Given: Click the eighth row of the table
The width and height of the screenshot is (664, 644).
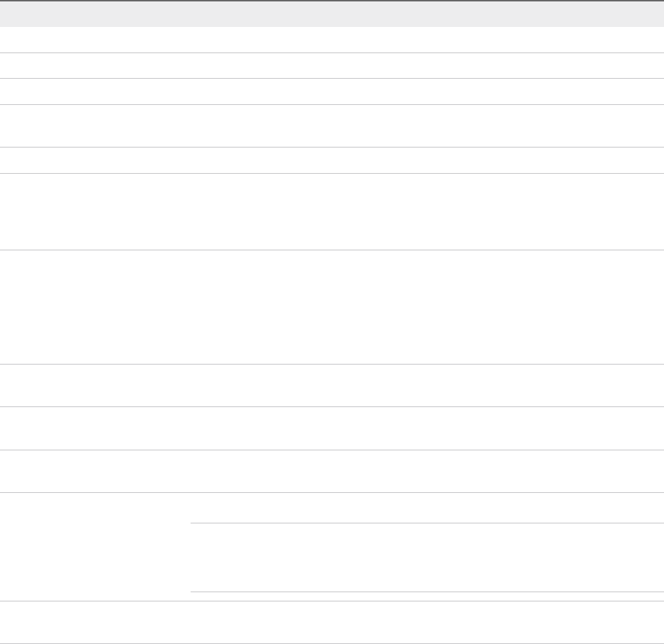Looking at the screenshot, I should pos(332,385).
